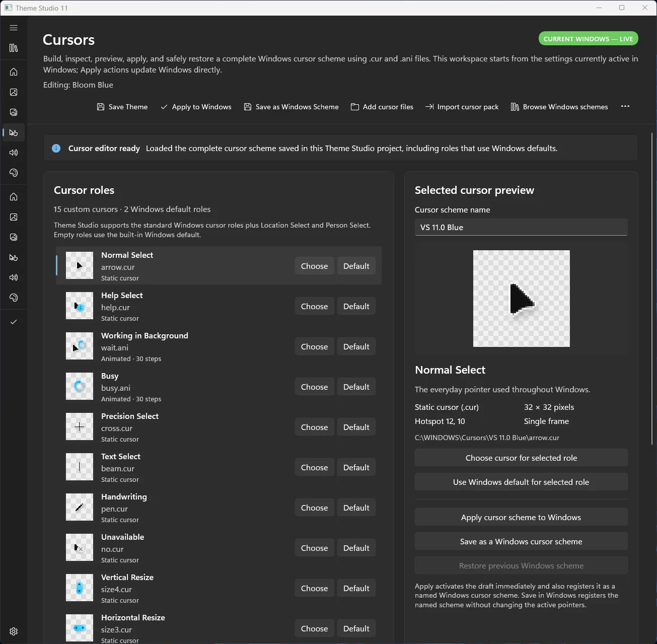657x644 pixels.
Task: Click the Hotspot 12, 10 value
Action: [x=440, y=421]
